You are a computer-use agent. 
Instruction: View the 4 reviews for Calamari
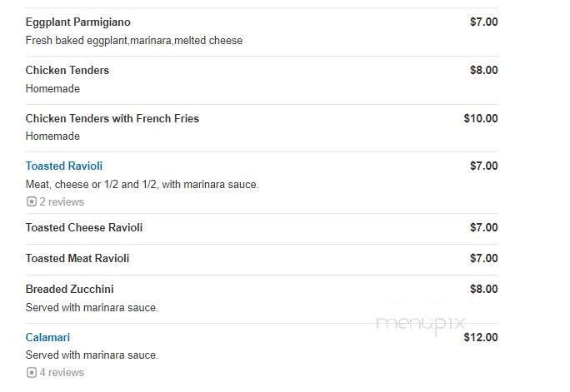62,373
